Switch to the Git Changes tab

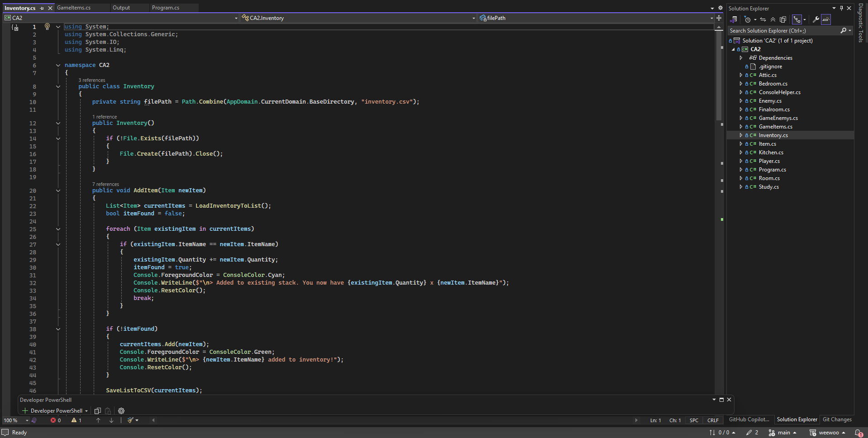pyautogui.click(x=837, y=419)
